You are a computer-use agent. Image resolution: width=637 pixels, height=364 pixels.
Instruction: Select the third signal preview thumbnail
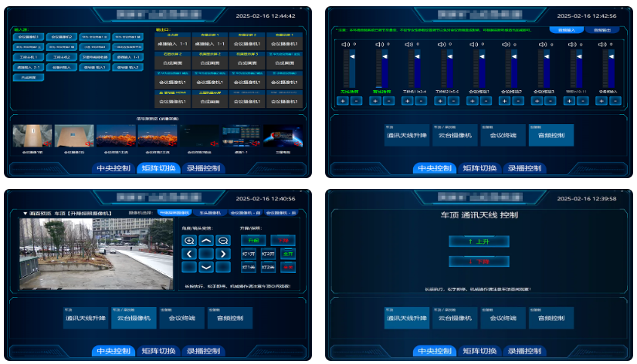(116, 136)
